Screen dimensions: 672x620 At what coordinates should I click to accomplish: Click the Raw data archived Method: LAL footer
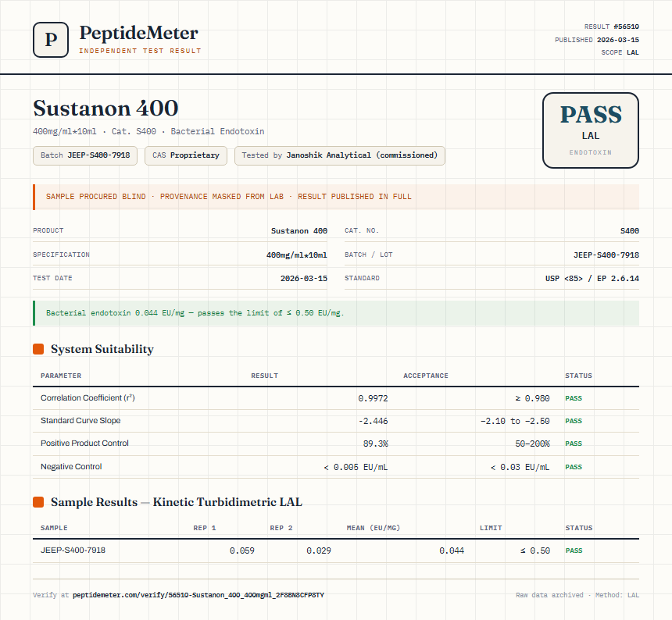coord(577,595)
